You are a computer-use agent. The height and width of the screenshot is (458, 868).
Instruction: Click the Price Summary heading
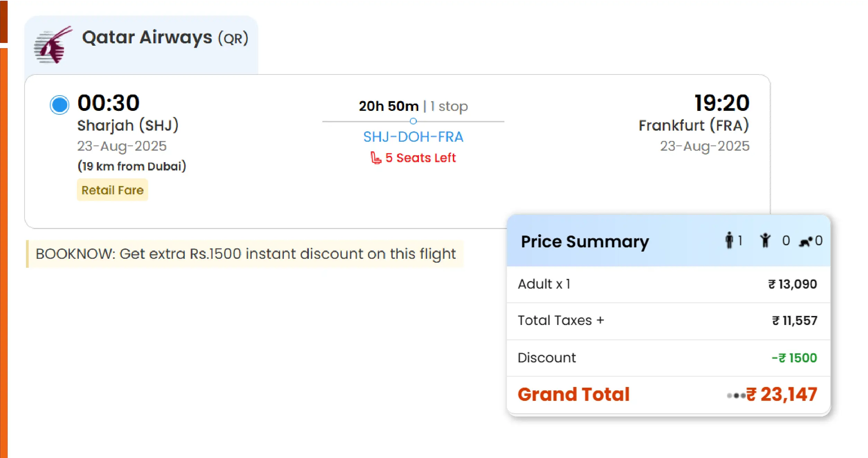585,241
